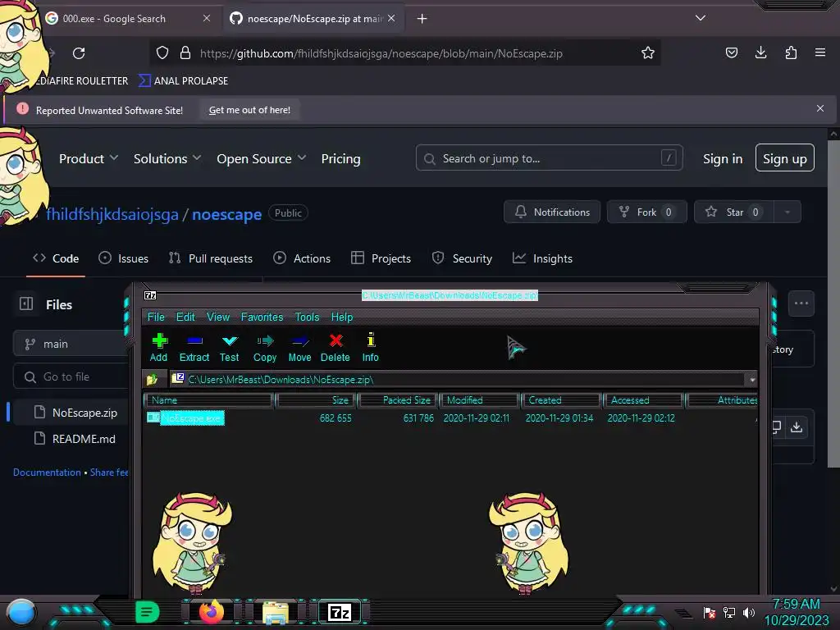The width and height of the screenshot is (840, 630).
Task: Click the Go to file search field
Action: (71, 377)
